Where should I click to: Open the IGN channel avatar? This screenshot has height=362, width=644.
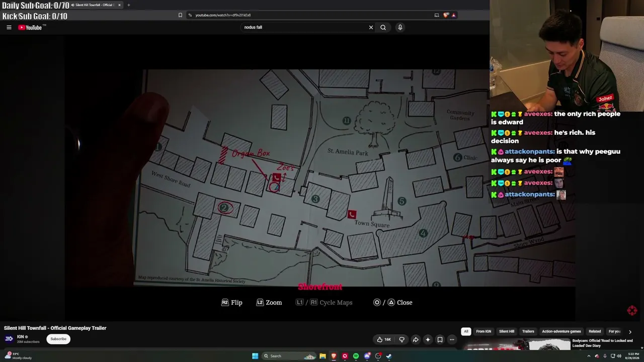[9, 339]
